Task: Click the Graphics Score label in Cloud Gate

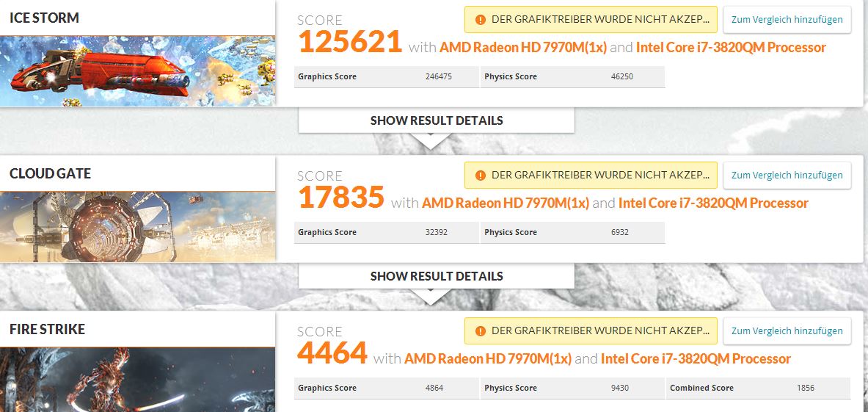Action: [x=327, y=233]
